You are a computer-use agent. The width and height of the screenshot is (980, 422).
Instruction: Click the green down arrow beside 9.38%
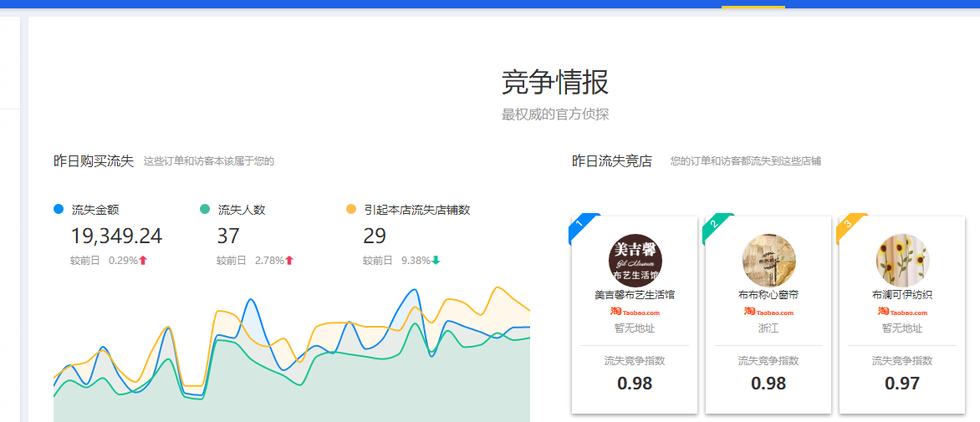[x=436, y=261]
